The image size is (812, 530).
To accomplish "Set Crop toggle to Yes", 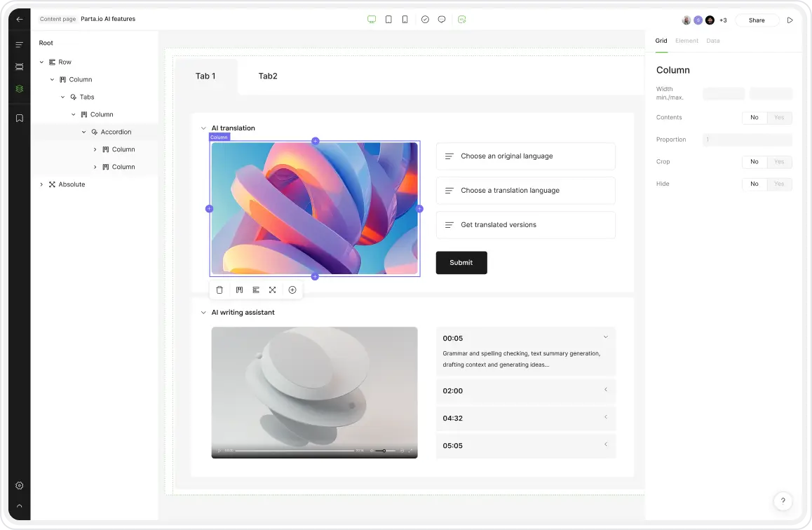I will click(x=779, y=162).
